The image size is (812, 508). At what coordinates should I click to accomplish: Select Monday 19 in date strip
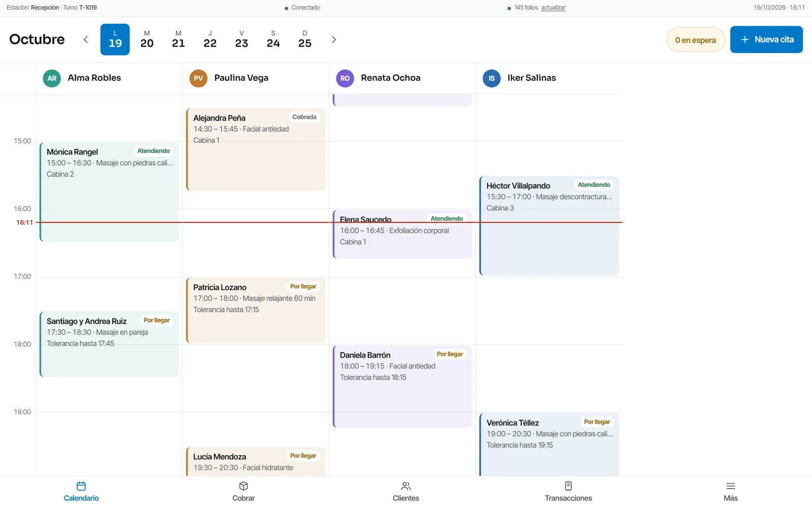[115, 40]
